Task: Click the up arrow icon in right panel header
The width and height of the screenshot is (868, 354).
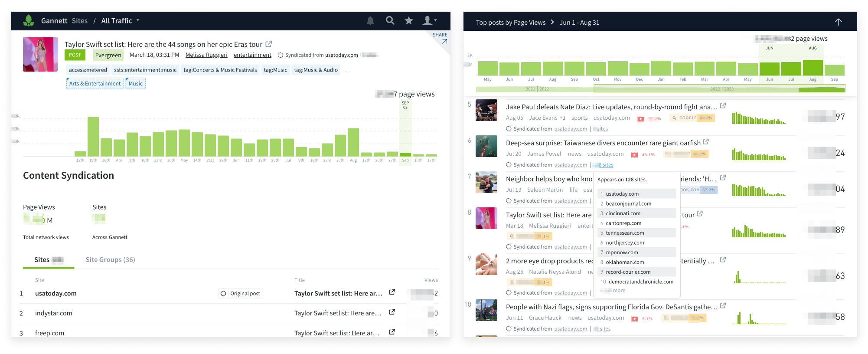Action: pyautogui.click(x=839, y=22)
